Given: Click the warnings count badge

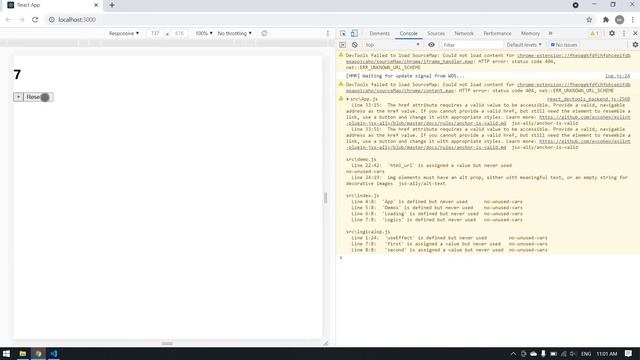Looking at the screenshot, I should click(594, 33).
